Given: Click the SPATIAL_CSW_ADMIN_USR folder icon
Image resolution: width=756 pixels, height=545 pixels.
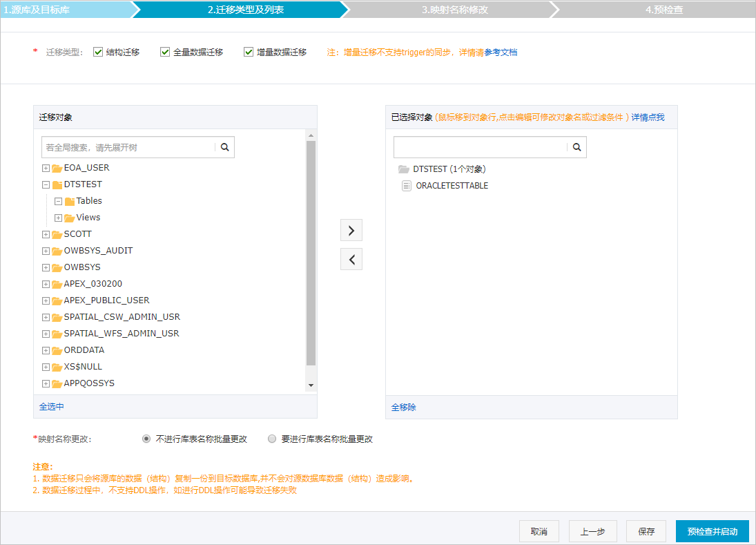Looking at the screenshot, I should tap(57, 317).
